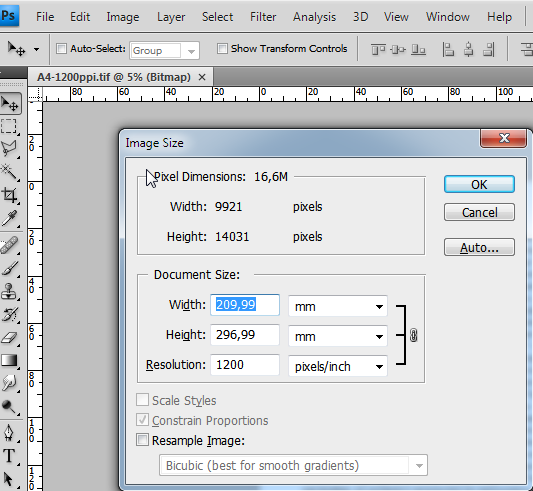Open the Image menu

123,17
